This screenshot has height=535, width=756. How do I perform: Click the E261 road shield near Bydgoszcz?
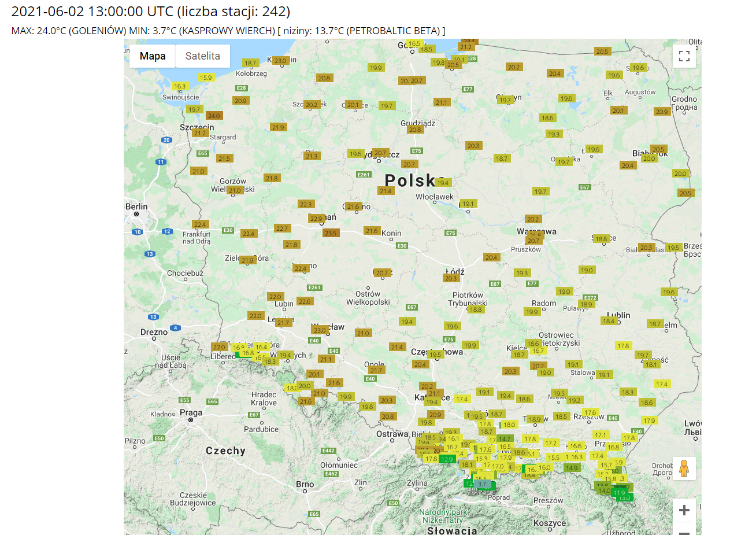click(364, 175)
